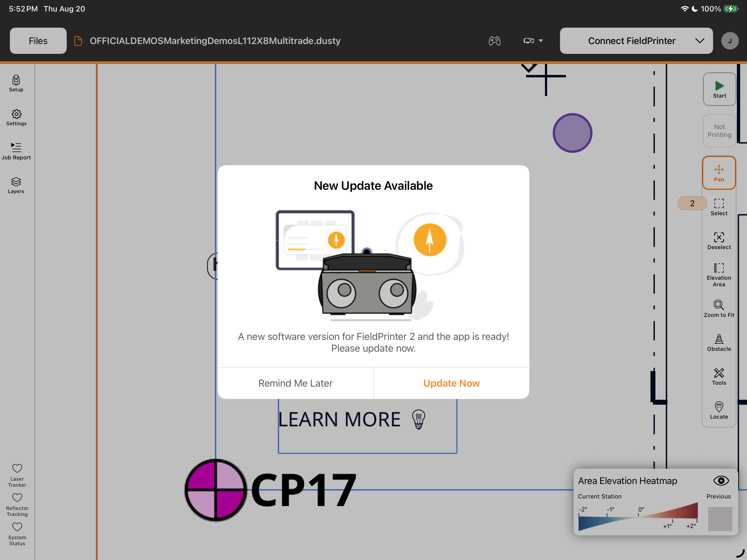Tap the battery indicator in status bar

click(x=731, y=9)
